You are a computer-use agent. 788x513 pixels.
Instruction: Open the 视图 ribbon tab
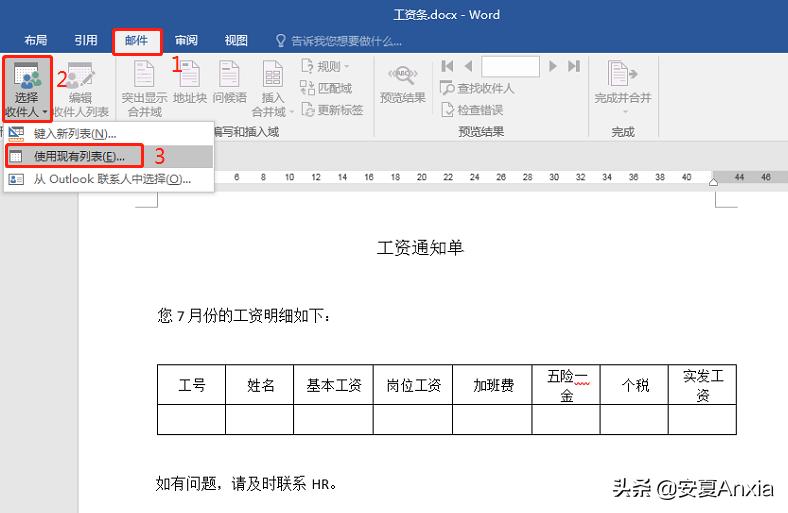tap(236, 40)
